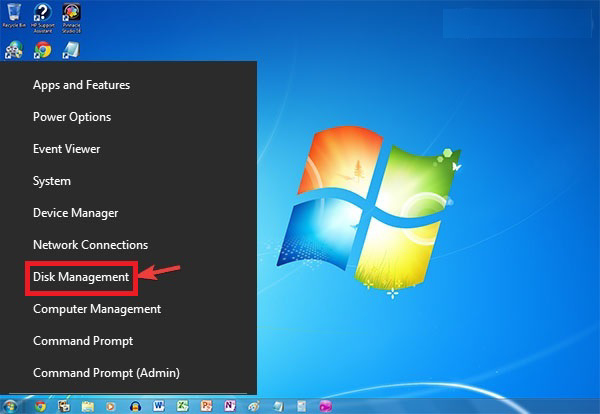Choose the System menu entry
The image size is (600, 414).
point(52,181)
